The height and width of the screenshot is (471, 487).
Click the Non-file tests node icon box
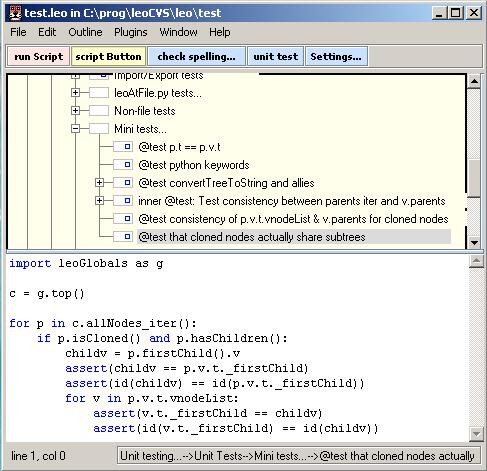pos(99,111)
